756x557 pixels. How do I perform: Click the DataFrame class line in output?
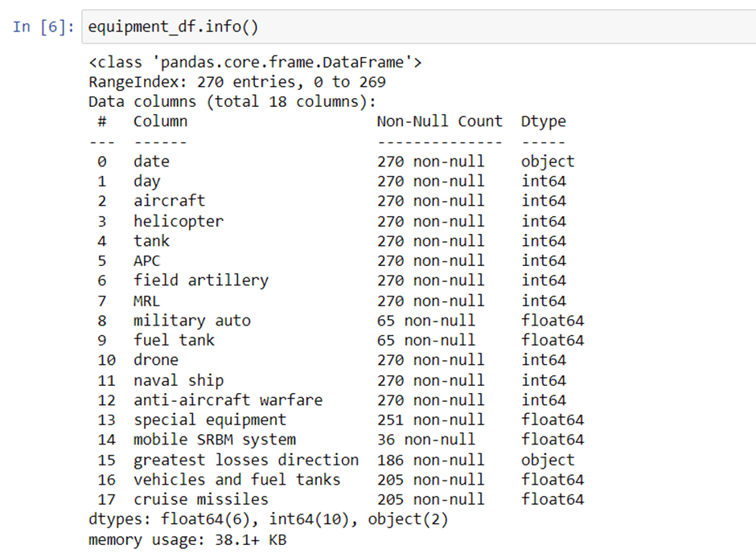coord(255,62)
